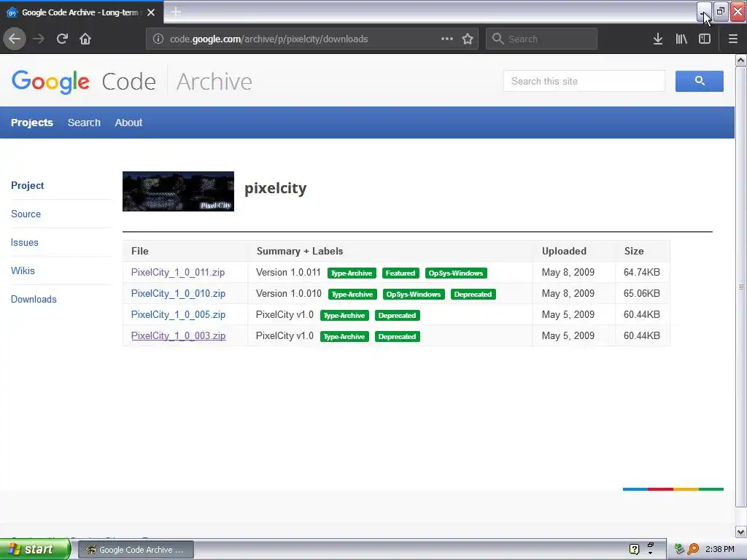Image resolution: width=747 pixels, height=560 pixels.
Task: Bookmark this page with the star icon
Action: pos(468,39)
